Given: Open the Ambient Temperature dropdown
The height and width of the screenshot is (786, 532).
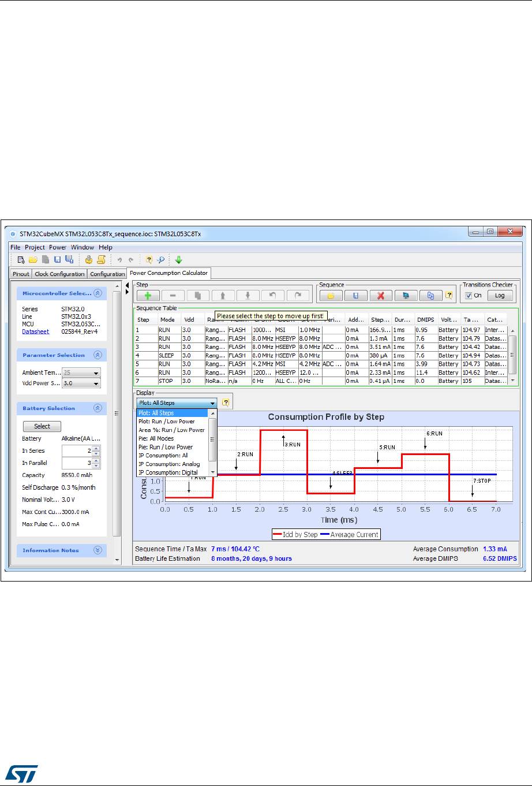Looking at the screenshot, I should [x=81, y=372].
